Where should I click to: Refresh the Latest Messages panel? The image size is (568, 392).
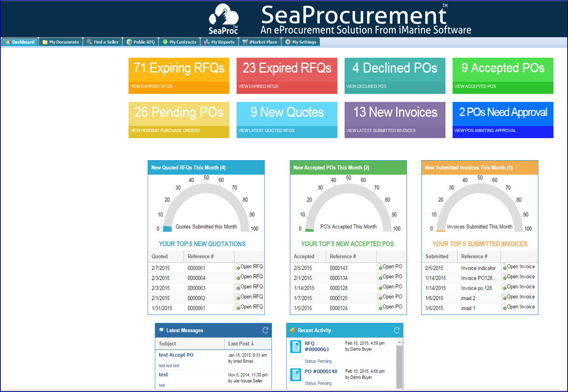tap(265, 330)
